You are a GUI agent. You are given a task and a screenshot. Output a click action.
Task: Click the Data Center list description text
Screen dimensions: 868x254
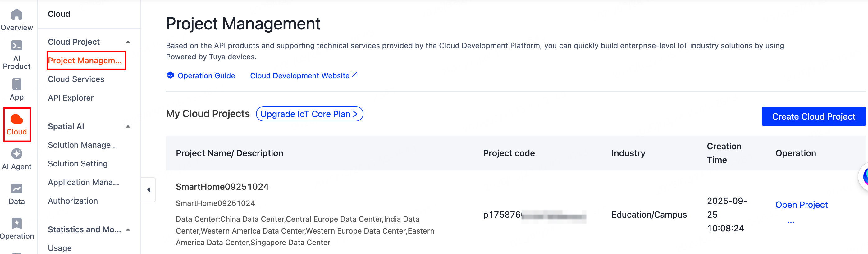305,231
